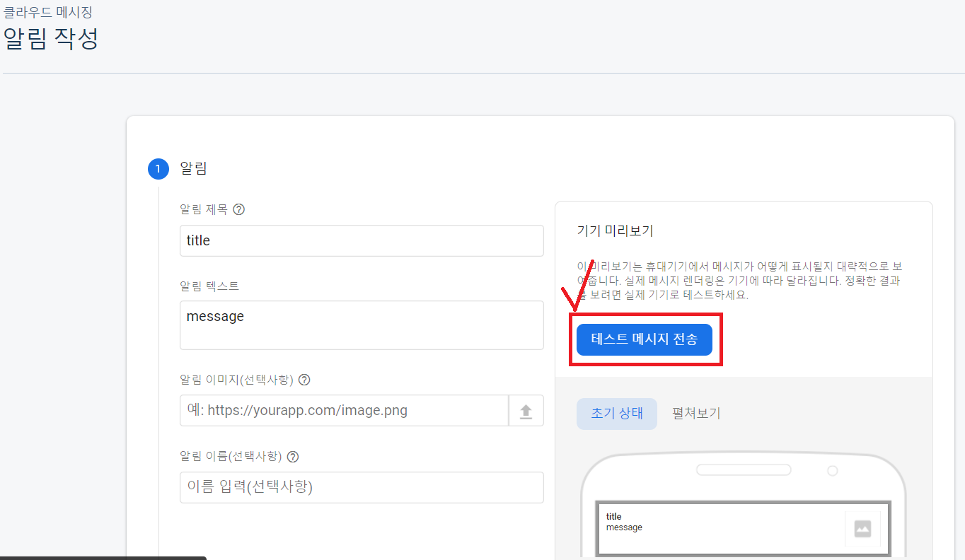Click preview description paragraph text

[739, 281]
